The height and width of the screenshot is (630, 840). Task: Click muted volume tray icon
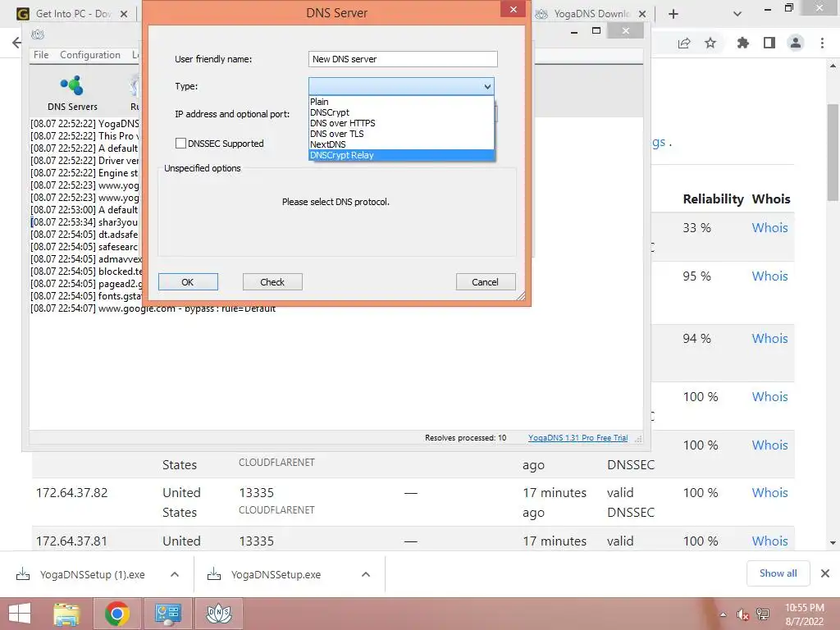click(x=742, y=614)
